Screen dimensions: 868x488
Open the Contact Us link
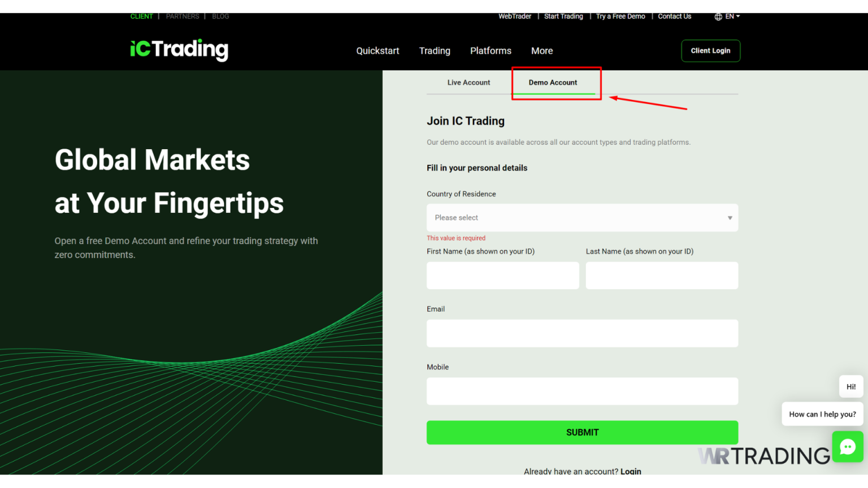pos(674,16)
